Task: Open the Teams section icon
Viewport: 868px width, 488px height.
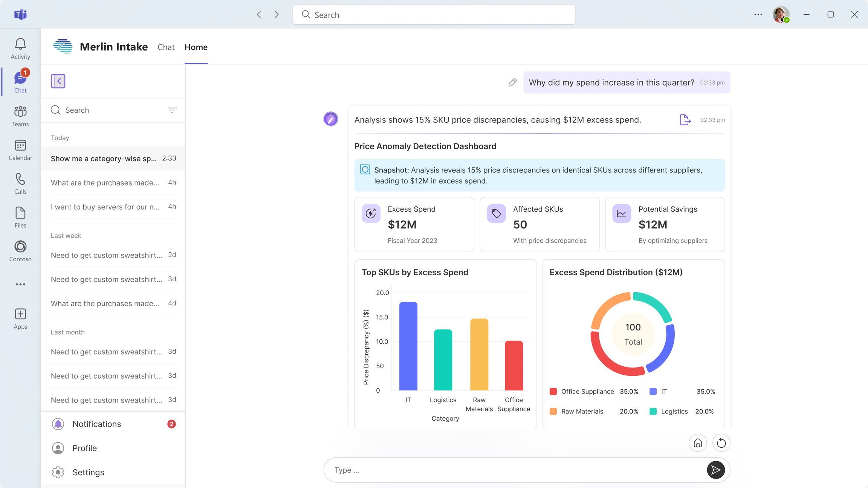Action: pos(20,116)
